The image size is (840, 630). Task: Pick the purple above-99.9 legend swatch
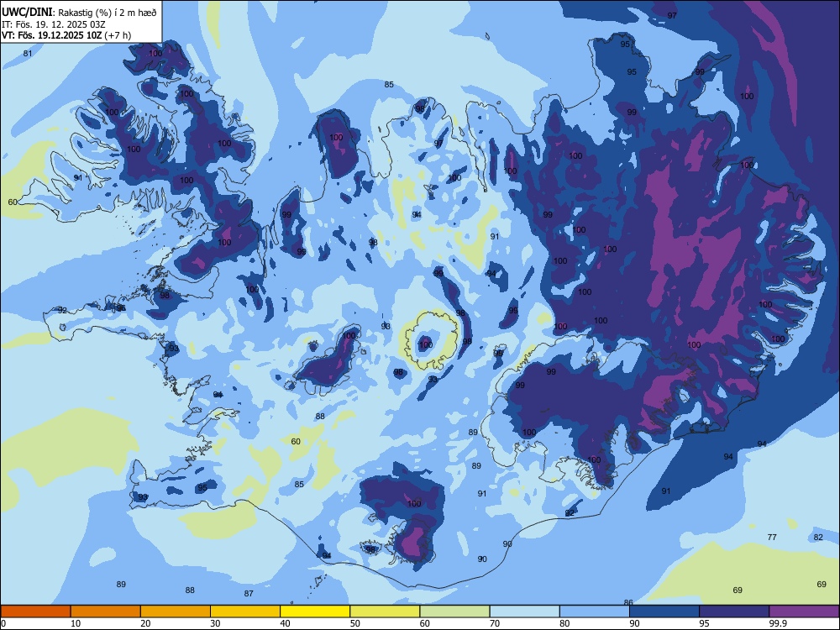tap(804, 612)
